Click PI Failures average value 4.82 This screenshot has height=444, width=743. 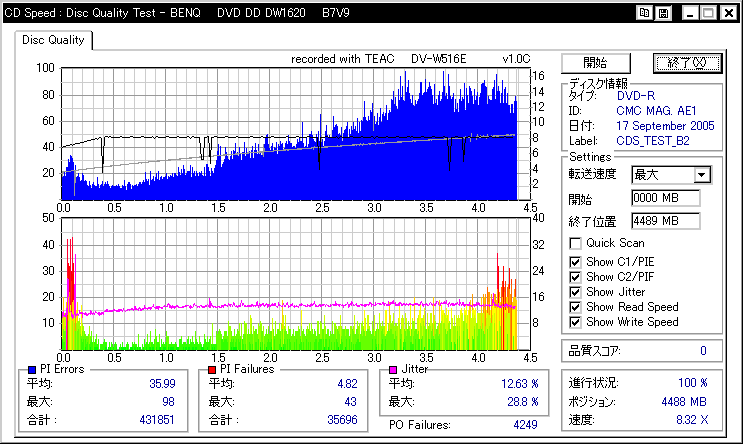[x=347, y=384]
